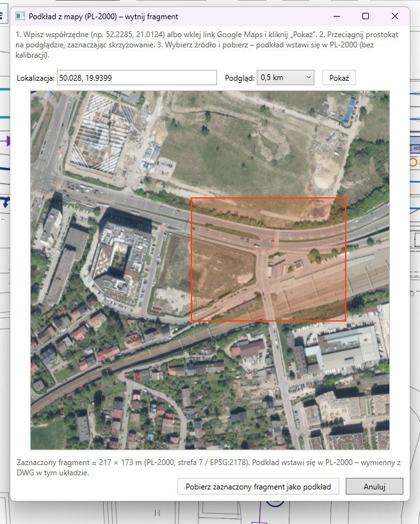Click the blue turn-arrow symbol at left edge
This screenshot has height=524, width=420.
pos(6,202)
